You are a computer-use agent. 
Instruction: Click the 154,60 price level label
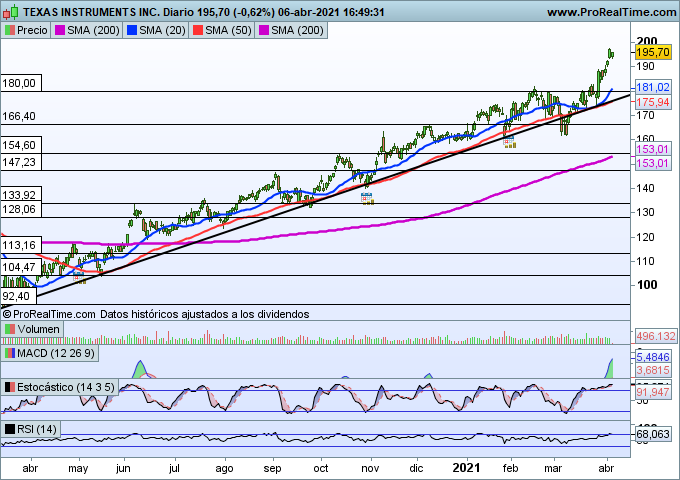point(21,145)
